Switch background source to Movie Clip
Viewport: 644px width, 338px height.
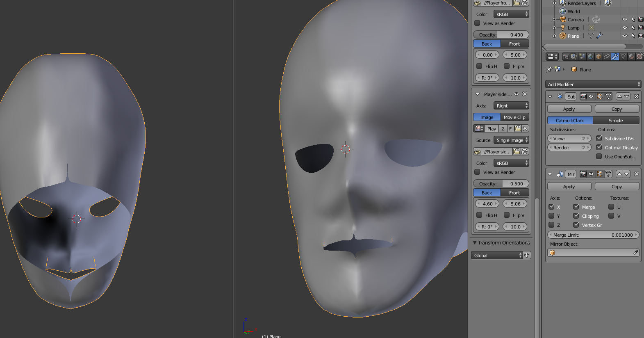click(514, 117)
